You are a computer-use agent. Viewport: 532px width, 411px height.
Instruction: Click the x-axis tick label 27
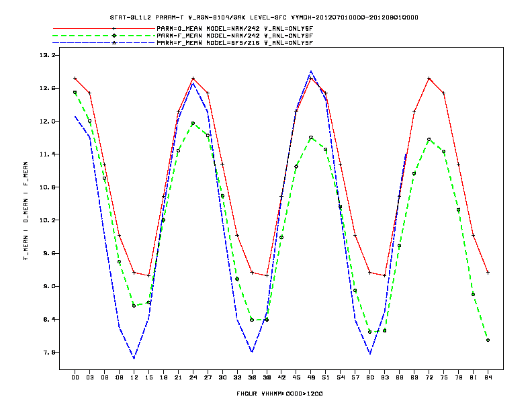tap(208, 377)
